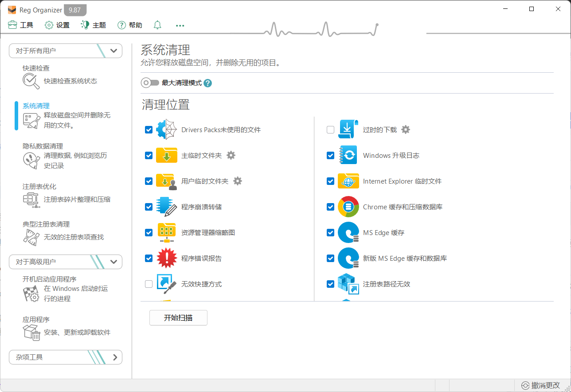Check the 无效快捷方式 checkbox

149,284
